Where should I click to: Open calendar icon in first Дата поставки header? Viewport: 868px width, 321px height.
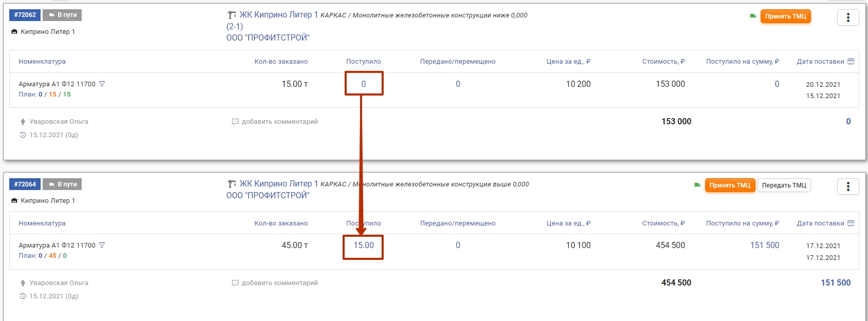[x=851, y=62]
